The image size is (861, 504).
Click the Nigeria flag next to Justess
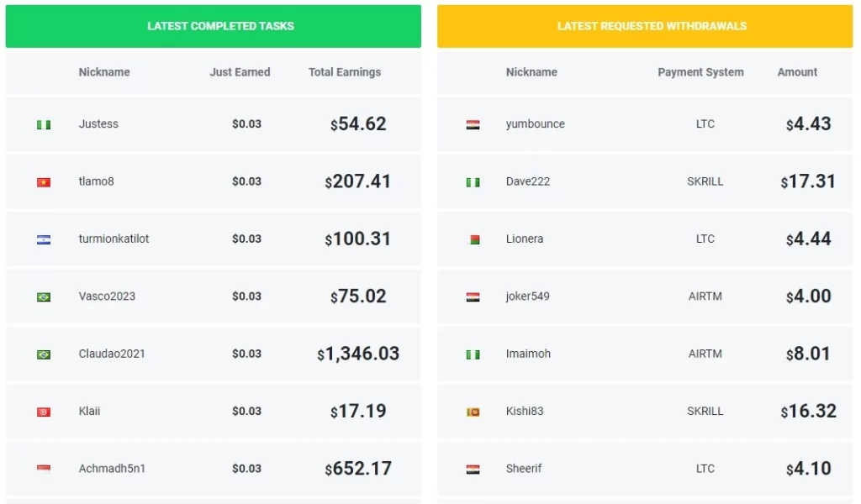pyautogui.click(x=44, y=124)
